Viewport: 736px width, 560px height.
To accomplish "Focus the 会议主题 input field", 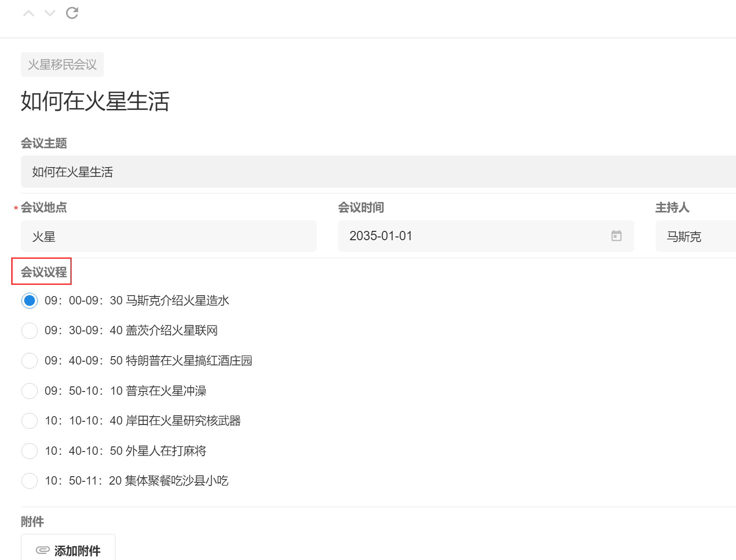I will 378,172.
